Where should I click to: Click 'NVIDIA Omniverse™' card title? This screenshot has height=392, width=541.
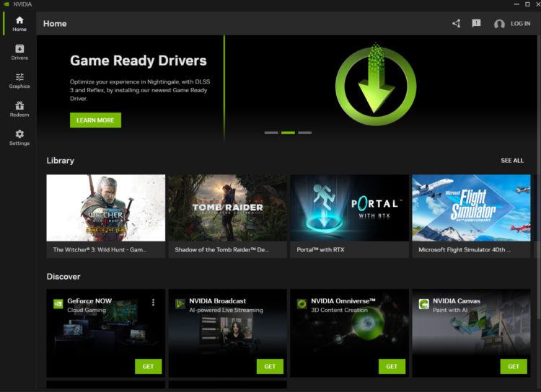point(343,300)
